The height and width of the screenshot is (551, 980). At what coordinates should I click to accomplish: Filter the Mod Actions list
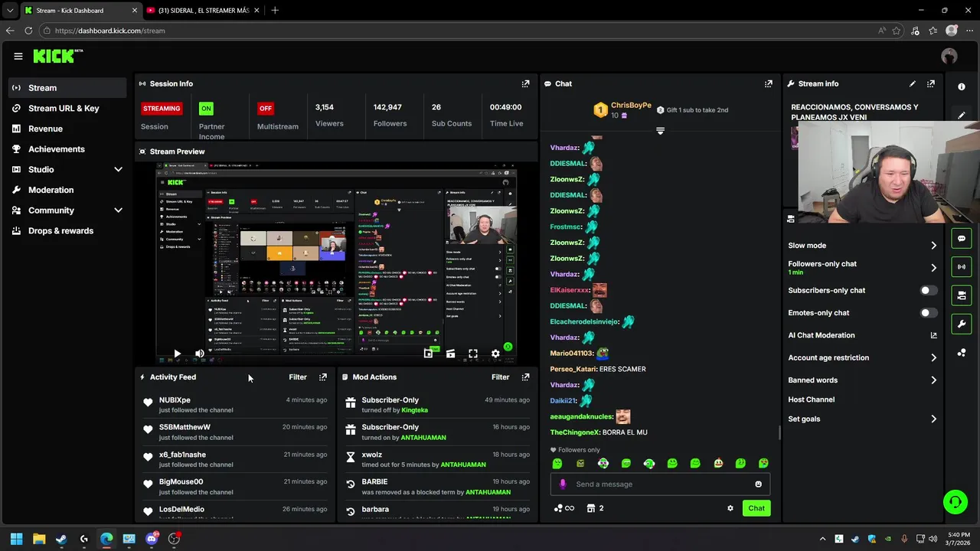[500, 377]
